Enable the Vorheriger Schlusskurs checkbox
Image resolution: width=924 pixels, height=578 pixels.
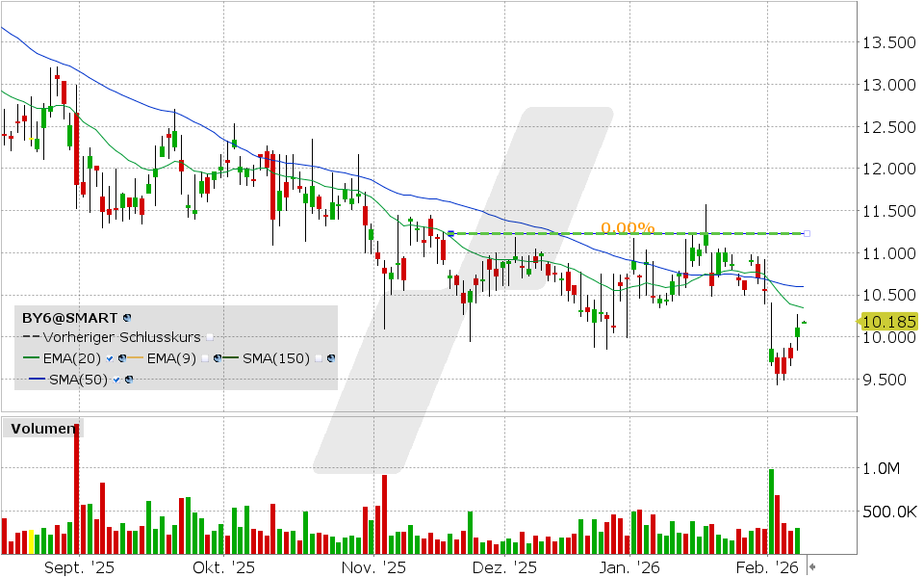210,337
